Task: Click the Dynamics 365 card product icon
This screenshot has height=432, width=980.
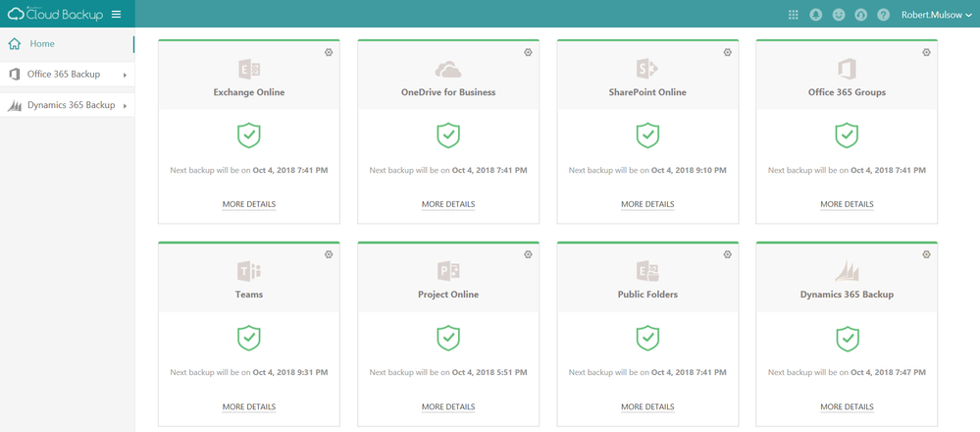Action: click(847, 271)
